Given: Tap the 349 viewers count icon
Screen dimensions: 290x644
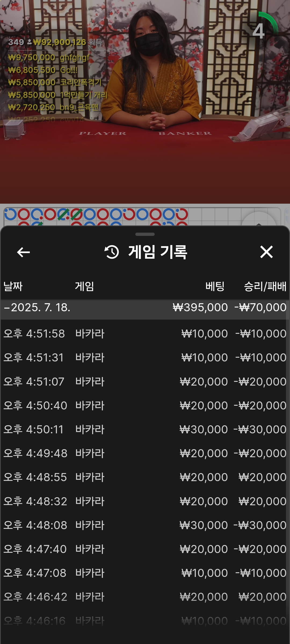Looking at the screenshot, I should (30, 42).
